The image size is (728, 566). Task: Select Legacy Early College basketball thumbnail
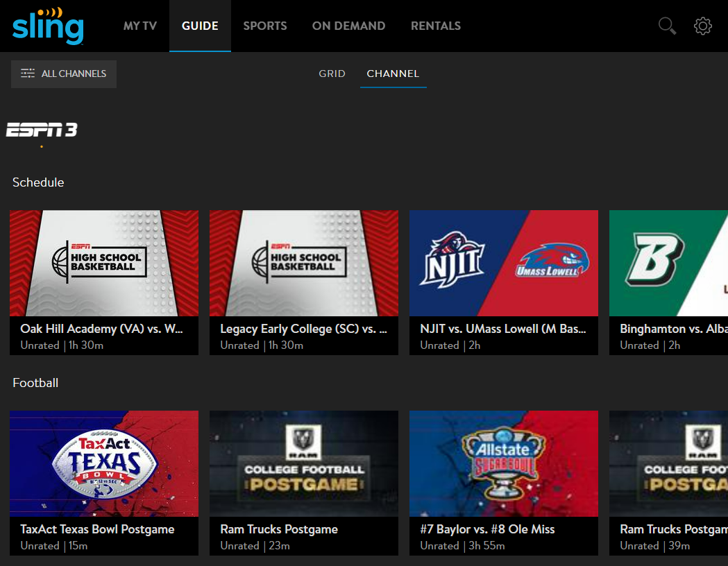click(x=304, y=264)
